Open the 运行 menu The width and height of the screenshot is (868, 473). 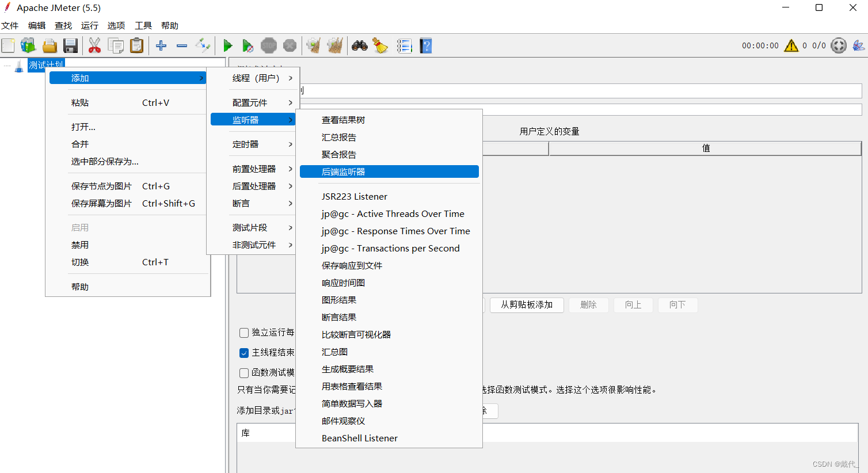click(x=90, y=26)
